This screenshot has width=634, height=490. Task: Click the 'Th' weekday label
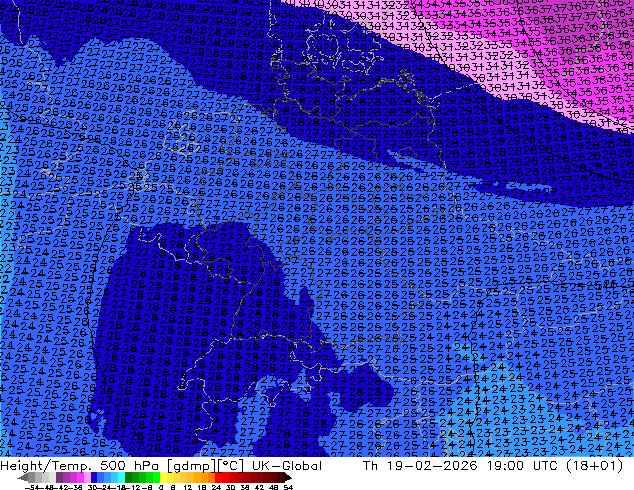tap(370, 466)
